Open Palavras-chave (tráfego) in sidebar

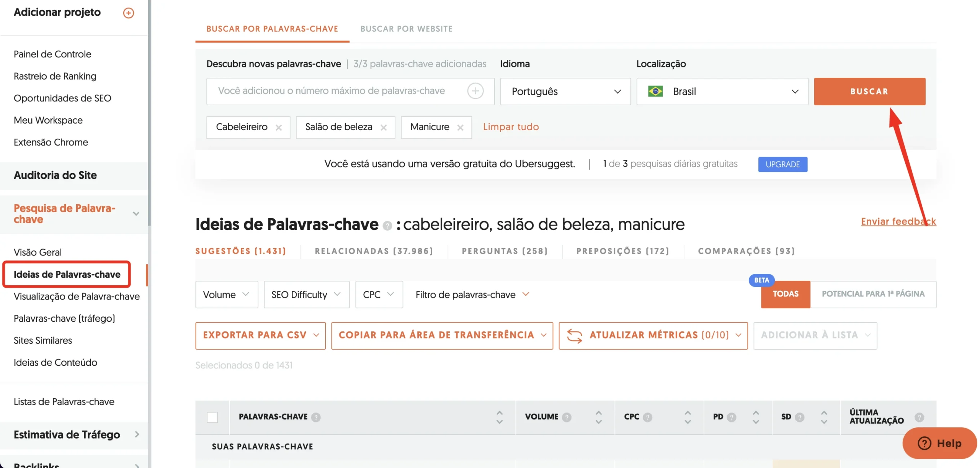pyautogui.click(x=64, y=318)
